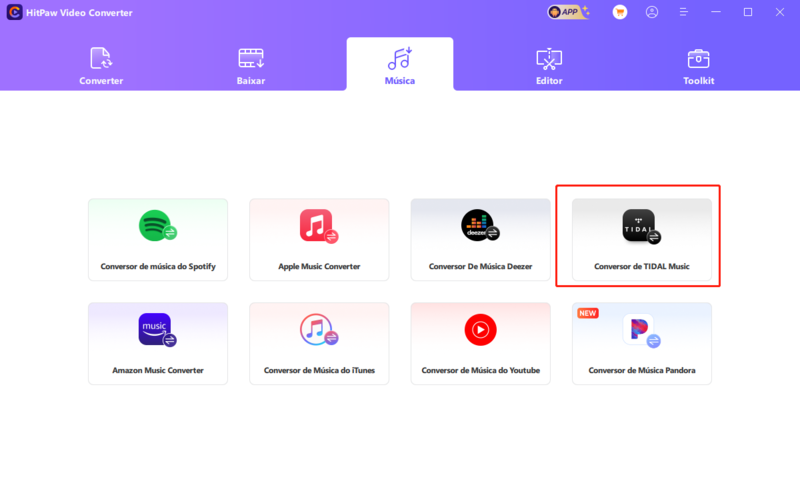Open the hamburger menu in title bar

(x=684, y=12)
